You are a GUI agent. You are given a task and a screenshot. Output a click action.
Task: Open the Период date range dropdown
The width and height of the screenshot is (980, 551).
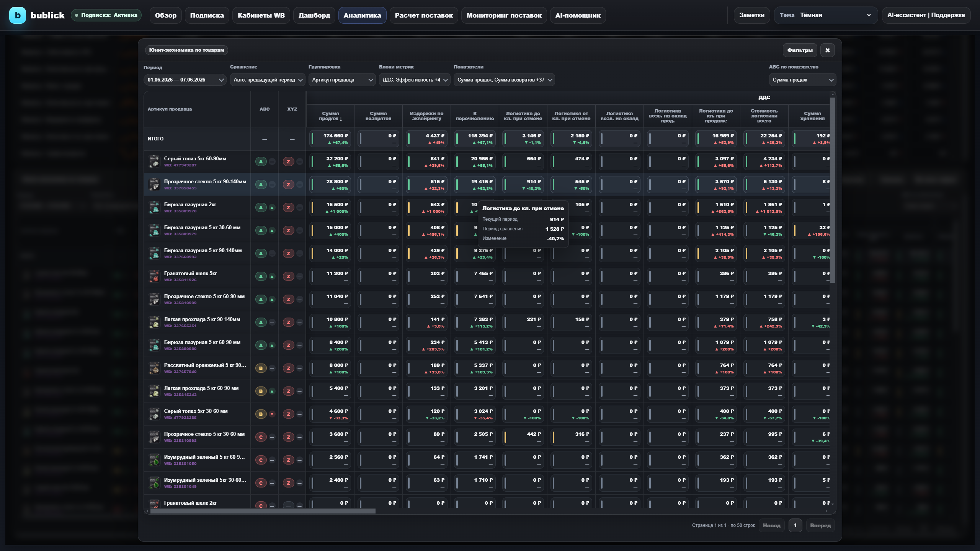coord(185,80)
